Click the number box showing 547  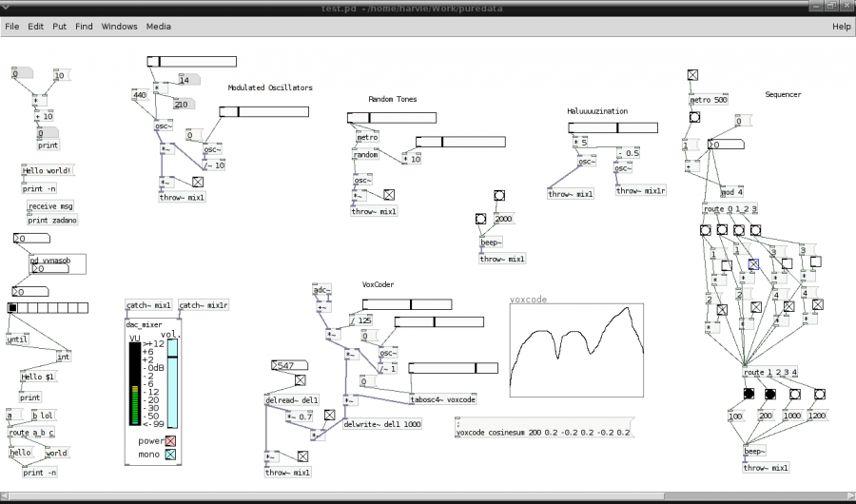pos(285,365)
